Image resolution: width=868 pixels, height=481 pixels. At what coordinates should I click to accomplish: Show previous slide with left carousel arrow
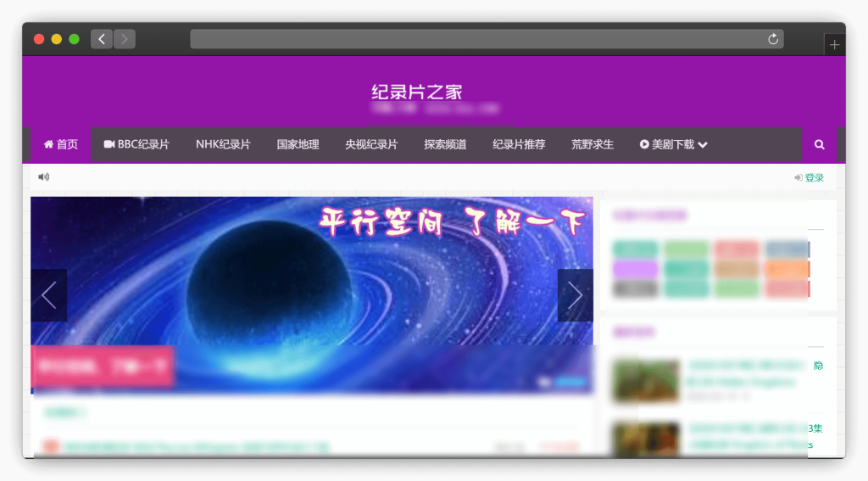(48, 295)
